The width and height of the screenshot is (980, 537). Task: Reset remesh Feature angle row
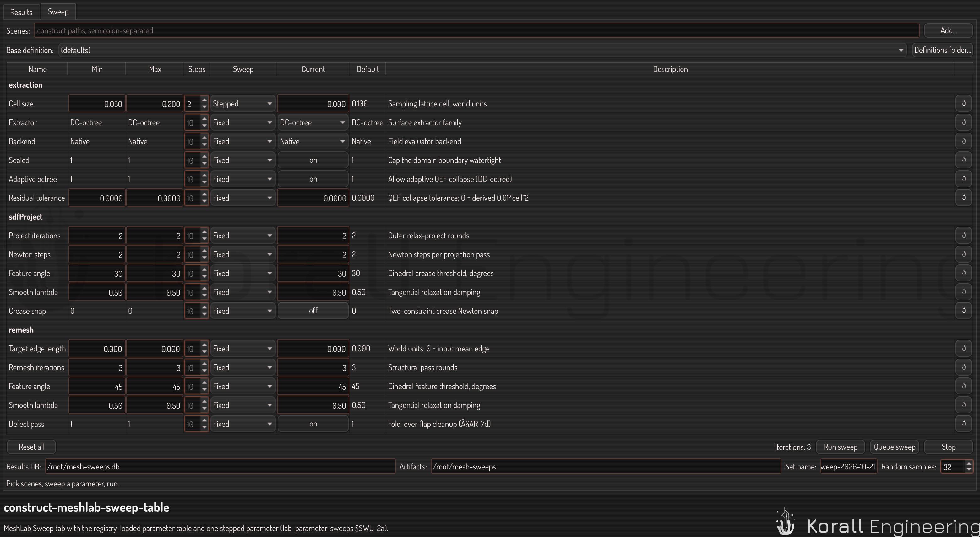pos(964,386)
